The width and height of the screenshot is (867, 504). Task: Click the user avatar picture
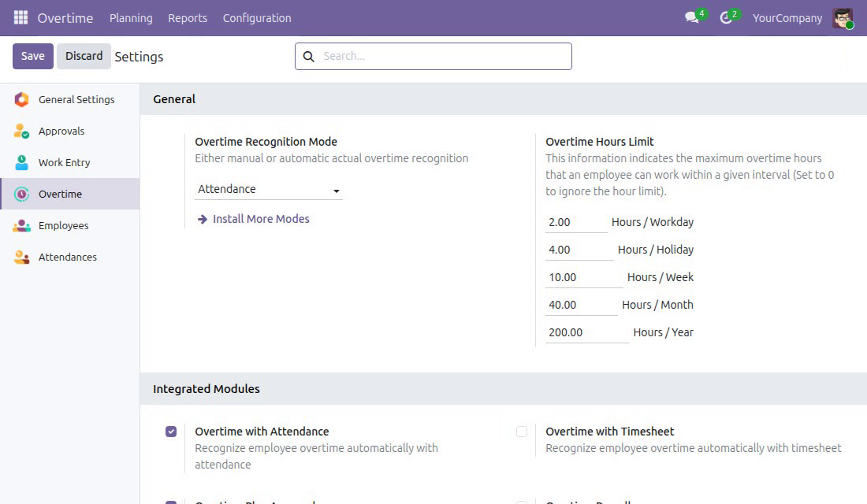[843, 18]
